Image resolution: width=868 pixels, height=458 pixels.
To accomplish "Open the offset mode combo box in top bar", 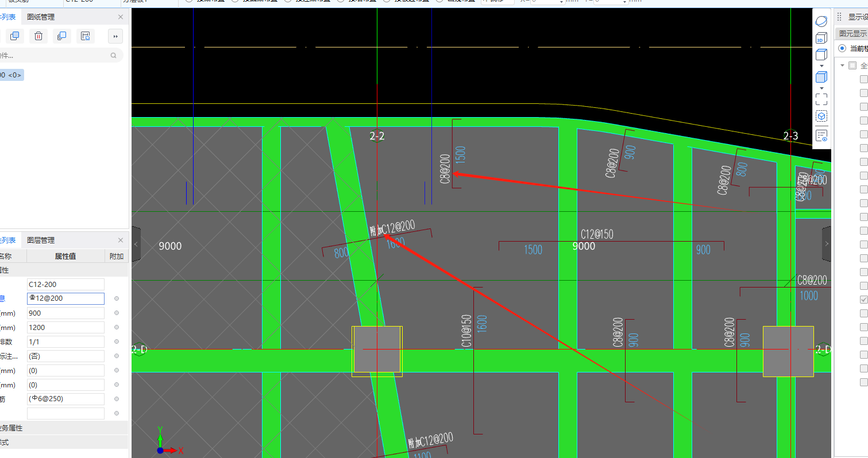I will [x=497, y=2].
